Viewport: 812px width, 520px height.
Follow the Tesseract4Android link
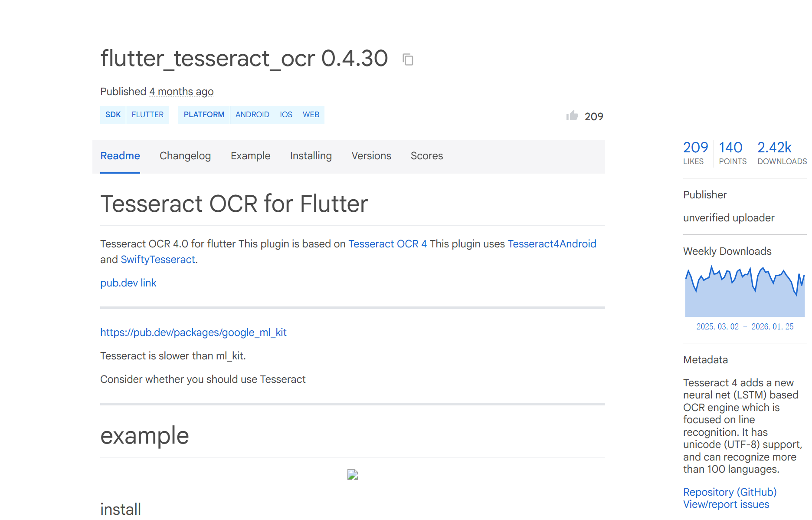click(x=552, y=244)
